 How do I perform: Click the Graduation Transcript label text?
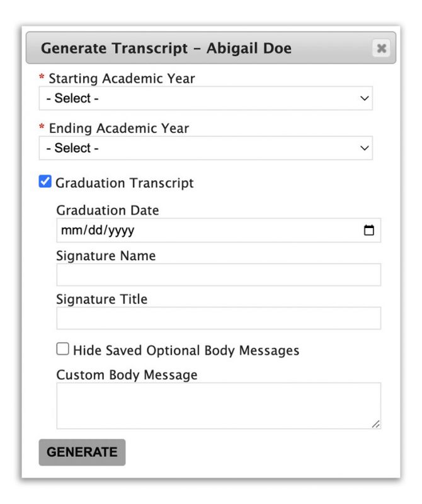(124, 183)
